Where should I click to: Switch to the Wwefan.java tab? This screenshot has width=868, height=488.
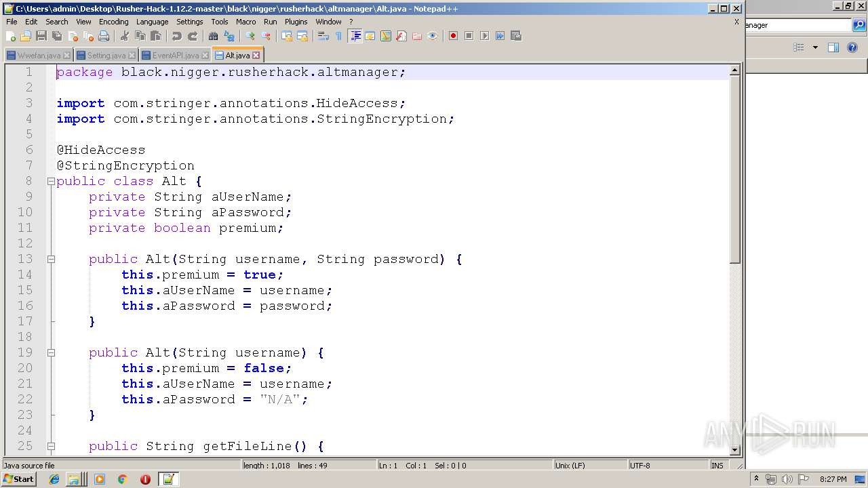[39, 56]
